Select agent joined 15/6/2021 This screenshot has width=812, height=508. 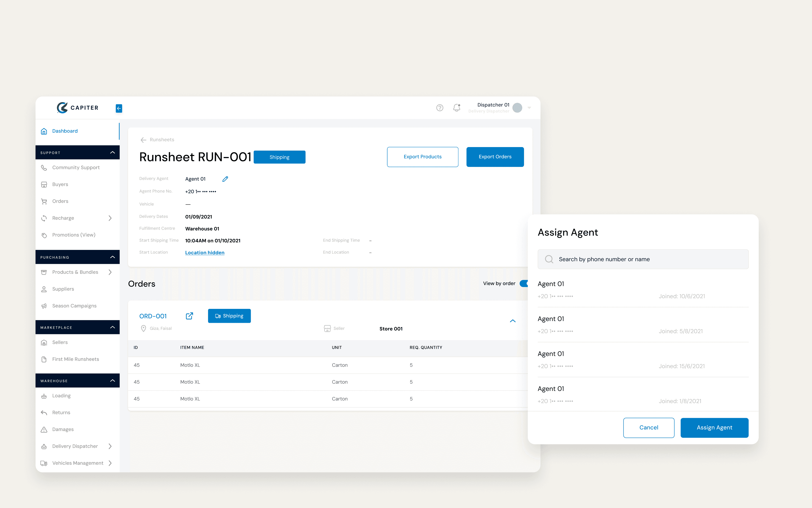[x=643, y=359]
